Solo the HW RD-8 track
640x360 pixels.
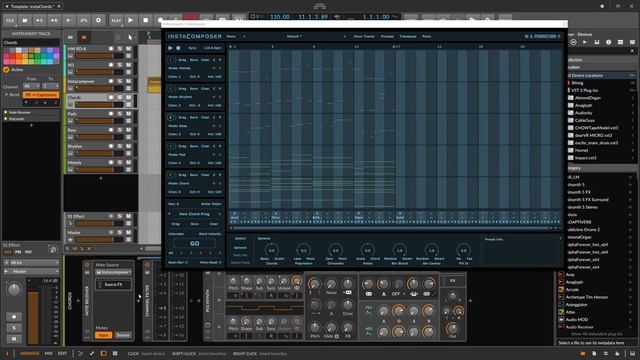pos(120,49)
